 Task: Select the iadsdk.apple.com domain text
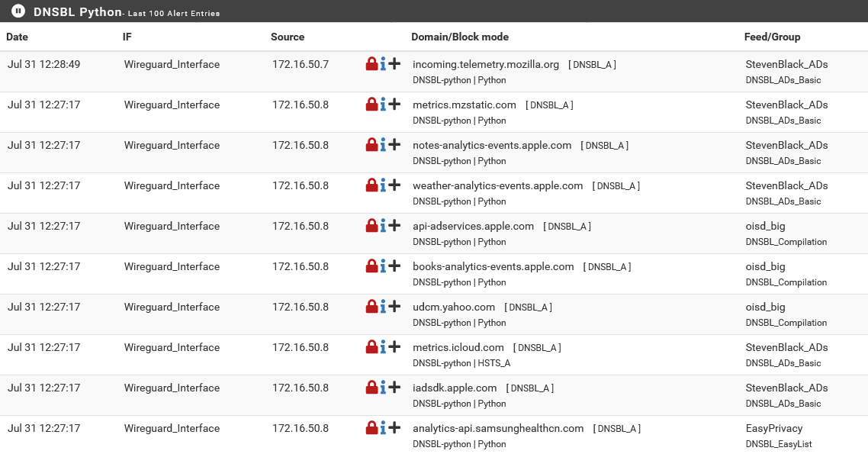(455, 388)
